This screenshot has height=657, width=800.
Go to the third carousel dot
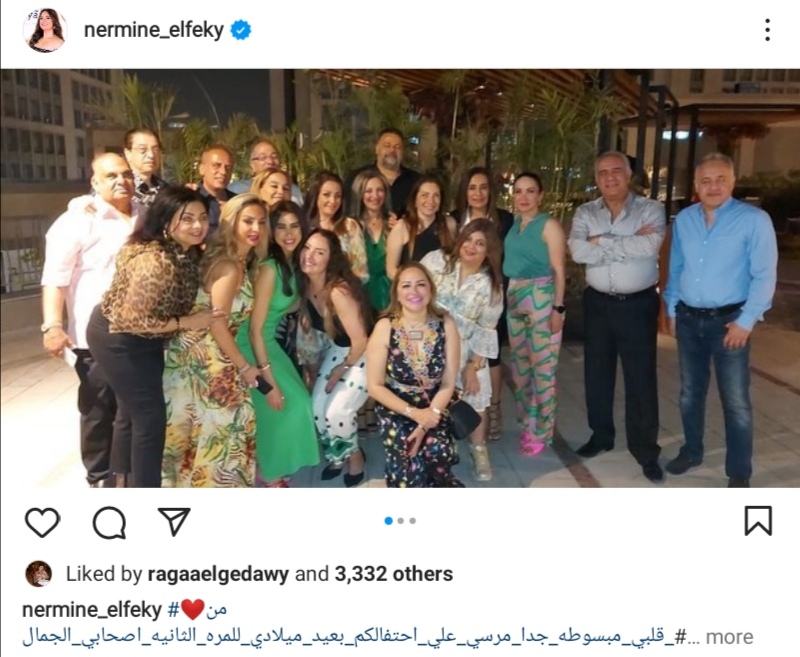click(x=413, y=521)
